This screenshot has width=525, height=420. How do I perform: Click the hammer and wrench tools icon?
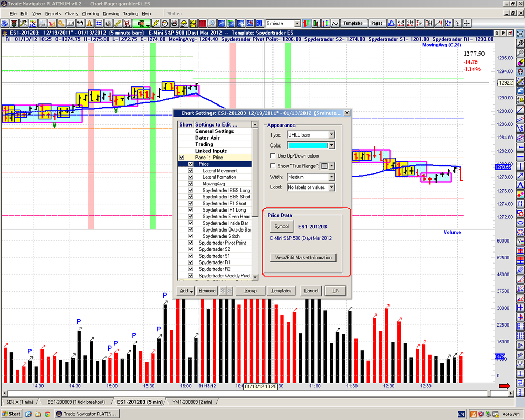24,24
